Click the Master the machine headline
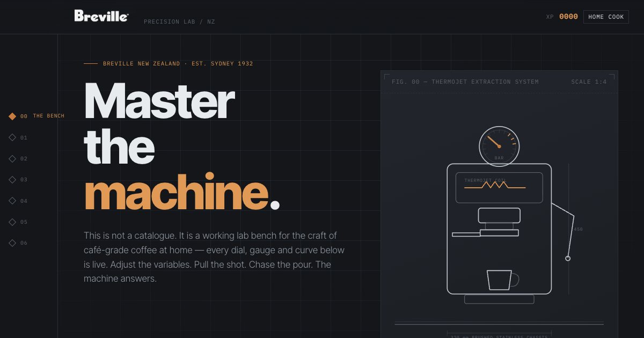Screen dimensions: 644x338 tap(182, 146)
